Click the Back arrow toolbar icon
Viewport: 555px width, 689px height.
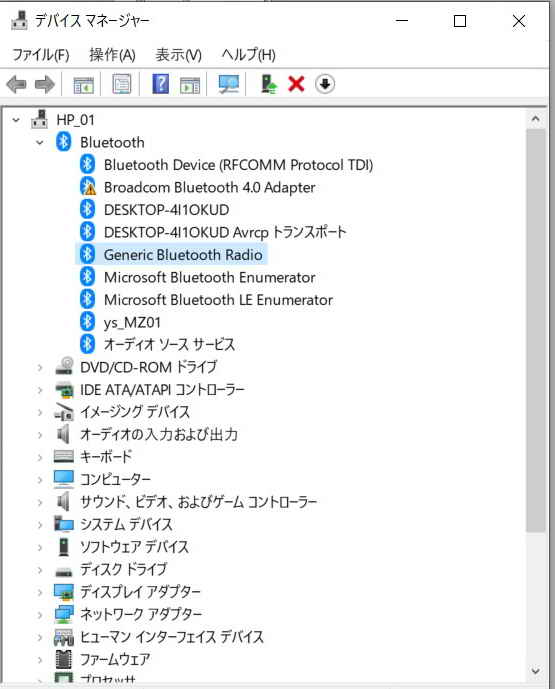point(17,84)
